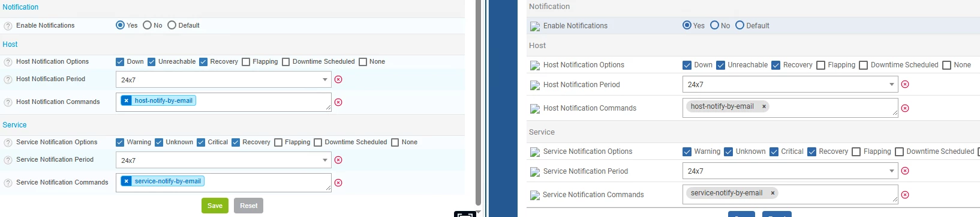The height and width of the screenshot is (217, 980).
Task: Check host None checkbox in left panel
Action: [363, 62]
